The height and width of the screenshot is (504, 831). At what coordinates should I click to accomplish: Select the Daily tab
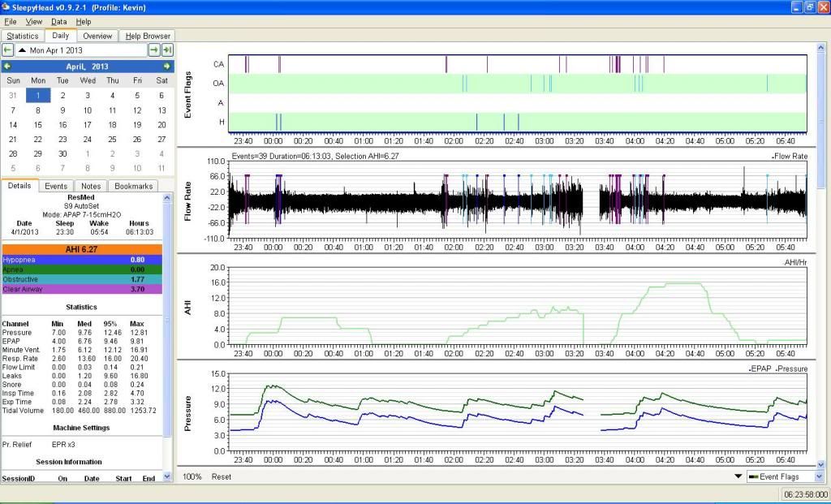click(x=60, y=36)
